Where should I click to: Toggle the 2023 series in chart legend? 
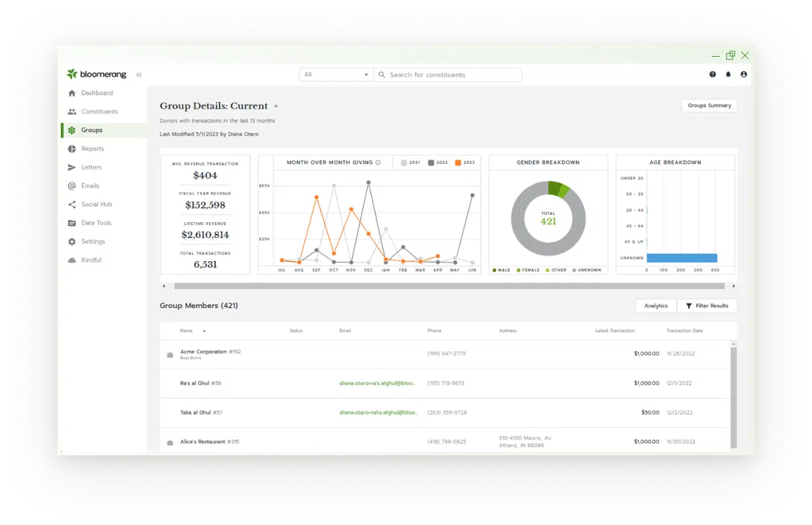click(465, 163)
